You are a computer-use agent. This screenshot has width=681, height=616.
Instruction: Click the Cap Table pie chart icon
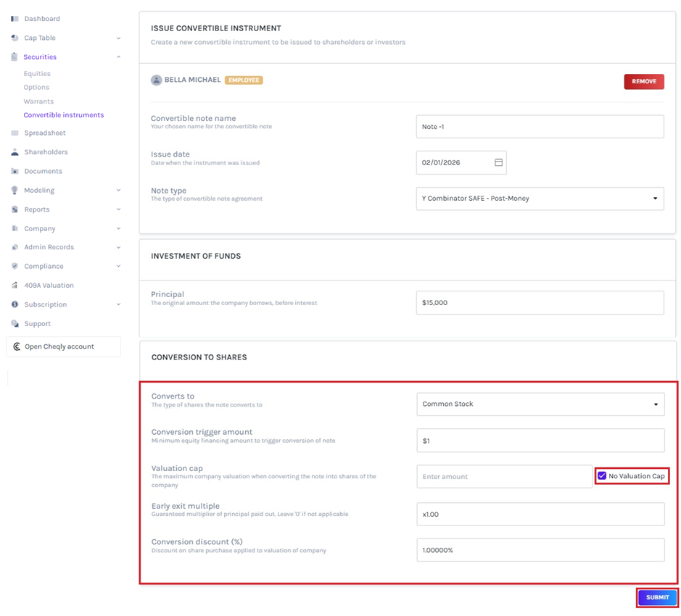tap(15, 38)
